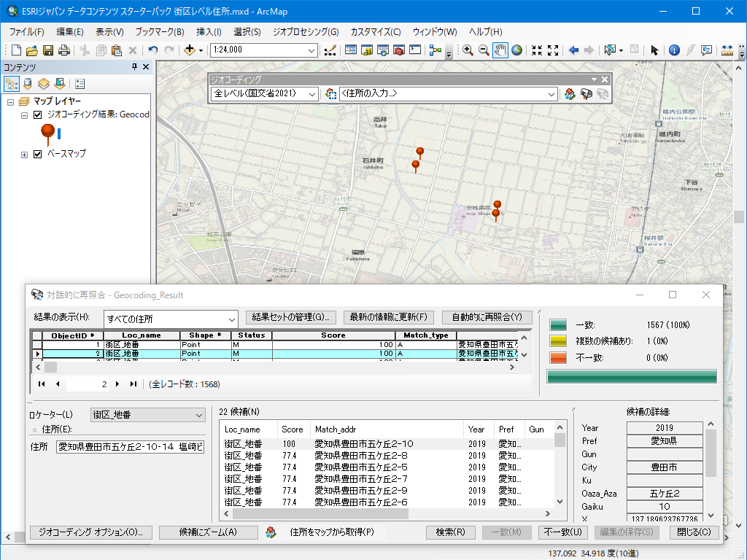747x560 pixels.
Task: Open the Table of Contents window icon
Action: pyautogui.click(x=351, y=50)
